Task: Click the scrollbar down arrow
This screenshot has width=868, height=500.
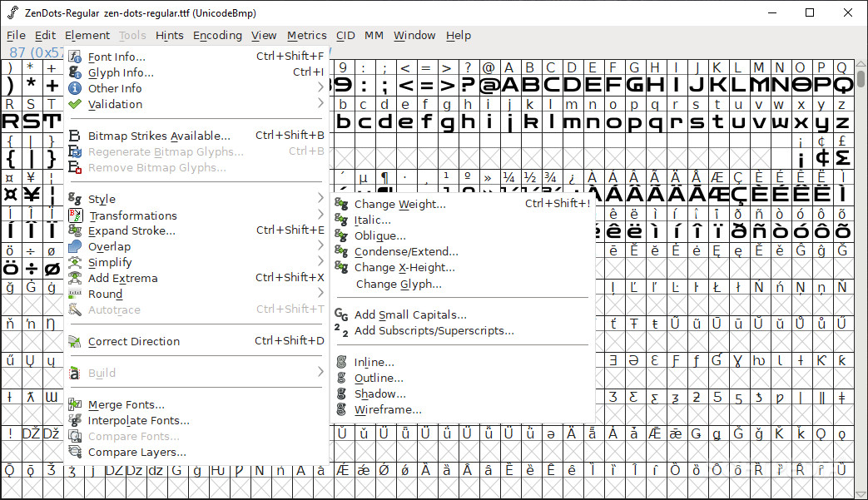Action: tap(861, 494)
